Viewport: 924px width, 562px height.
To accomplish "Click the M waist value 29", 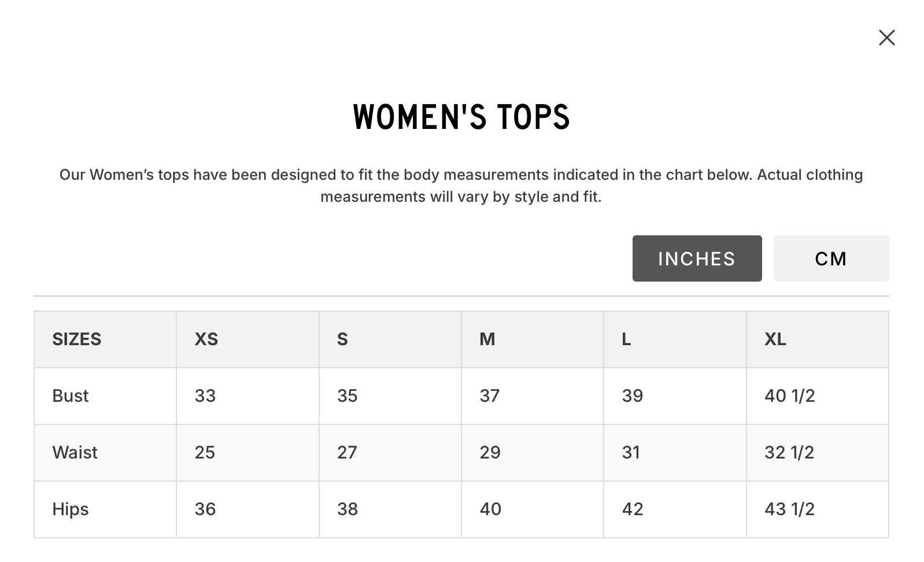I will pos(490,452).
